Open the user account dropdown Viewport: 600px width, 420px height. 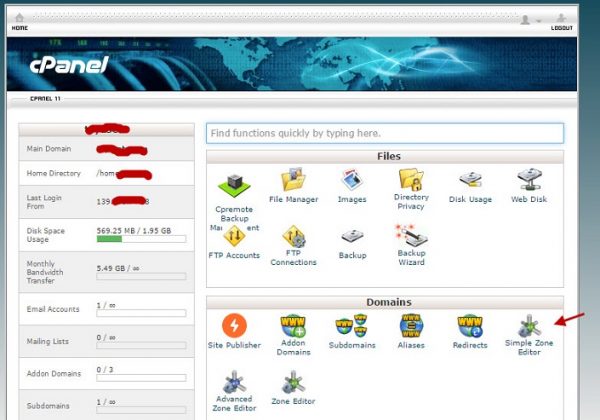coord(530,20)
